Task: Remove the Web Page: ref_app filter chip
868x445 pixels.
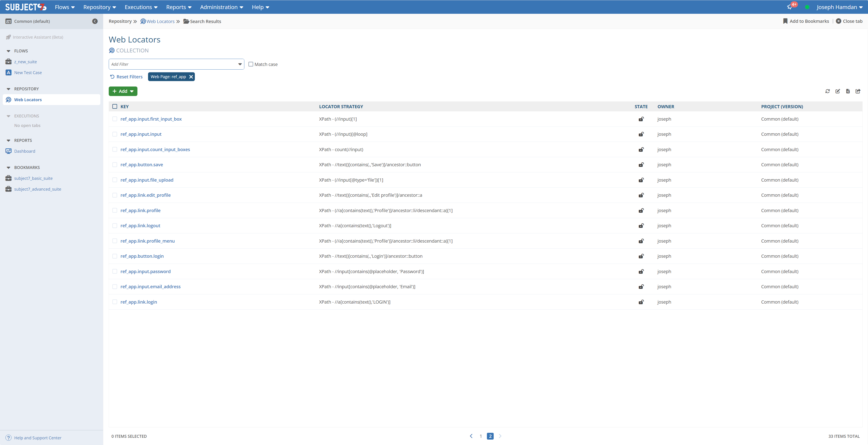Action: point(191,77)
